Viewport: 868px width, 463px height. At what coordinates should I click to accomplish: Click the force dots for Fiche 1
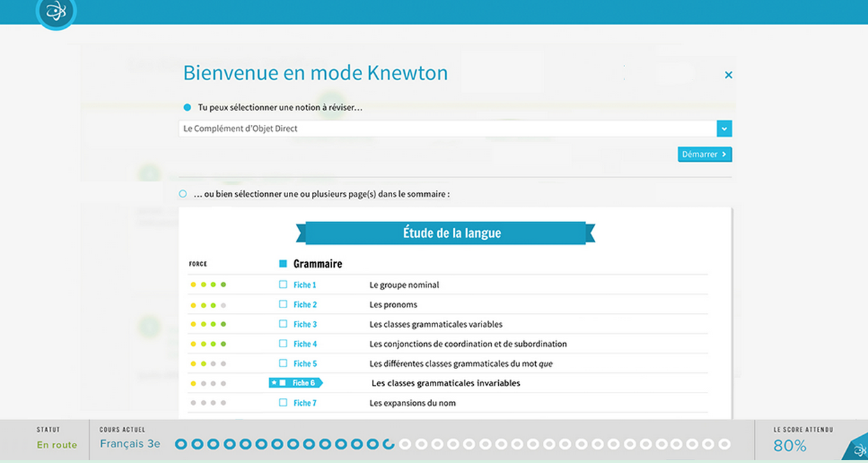[x=208, y=284]
